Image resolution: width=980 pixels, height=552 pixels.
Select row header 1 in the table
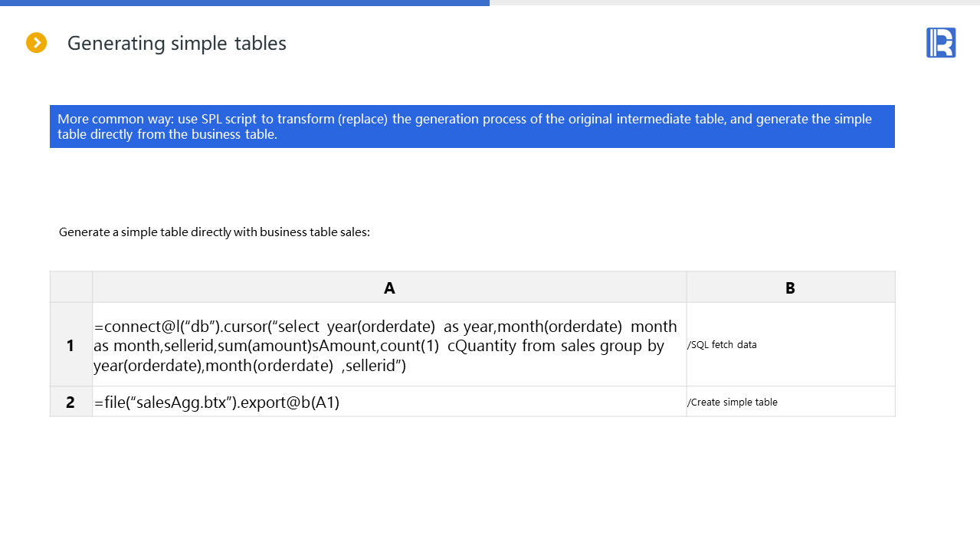(x=70, y=345)
